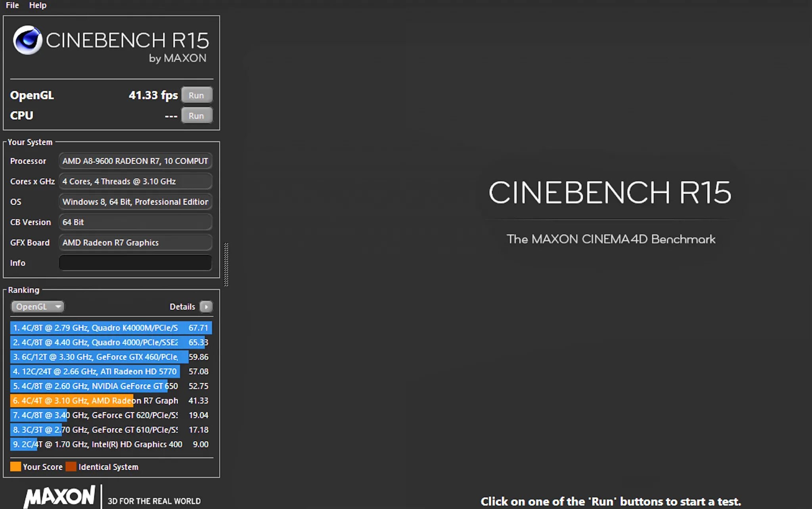Click the Details arrow button

point(206,306)
